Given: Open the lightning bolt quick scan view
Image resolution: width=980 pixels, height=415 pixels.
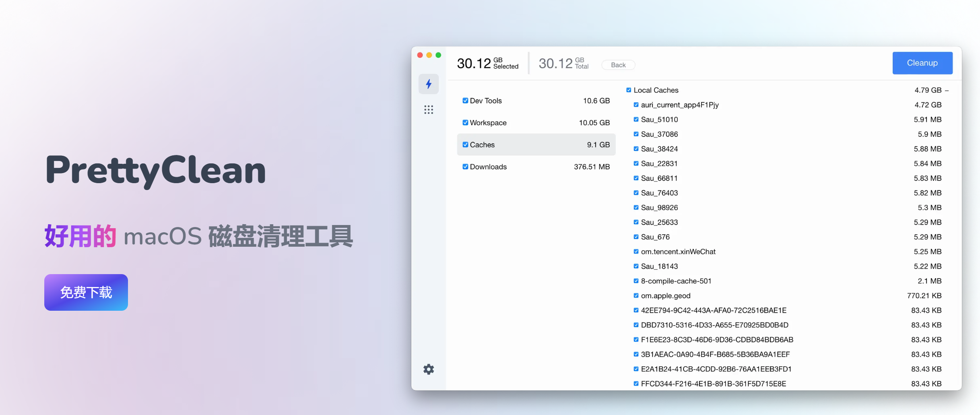Looking at the screenshot, I should [x=429, y=84].
